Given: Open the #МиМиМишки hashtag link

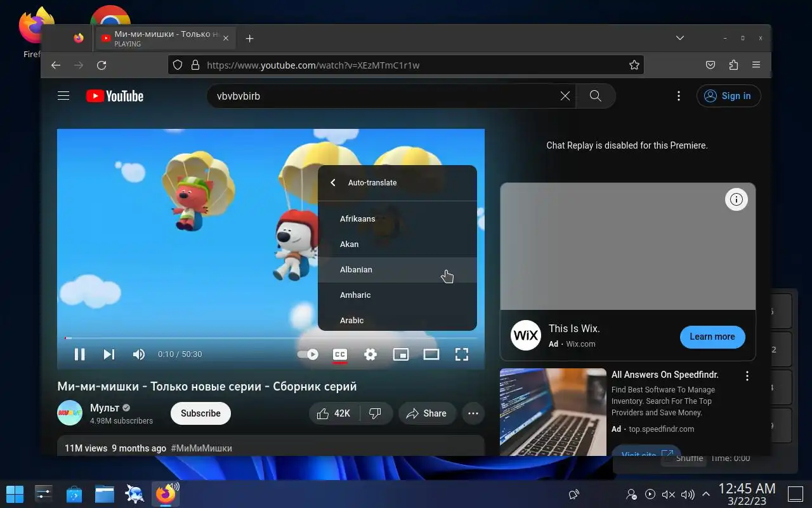Looking at the screenshot, I should [202, 448].
